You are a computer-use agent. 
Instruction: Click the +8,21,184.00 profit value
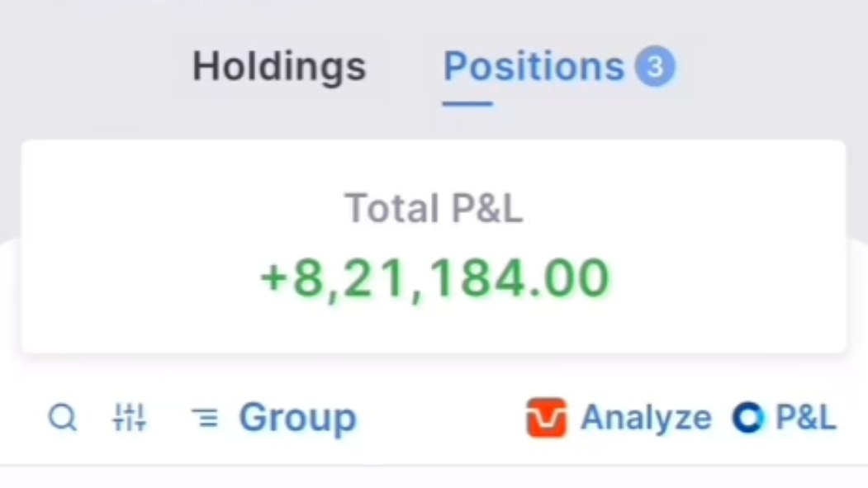click(x=434, y=279)
